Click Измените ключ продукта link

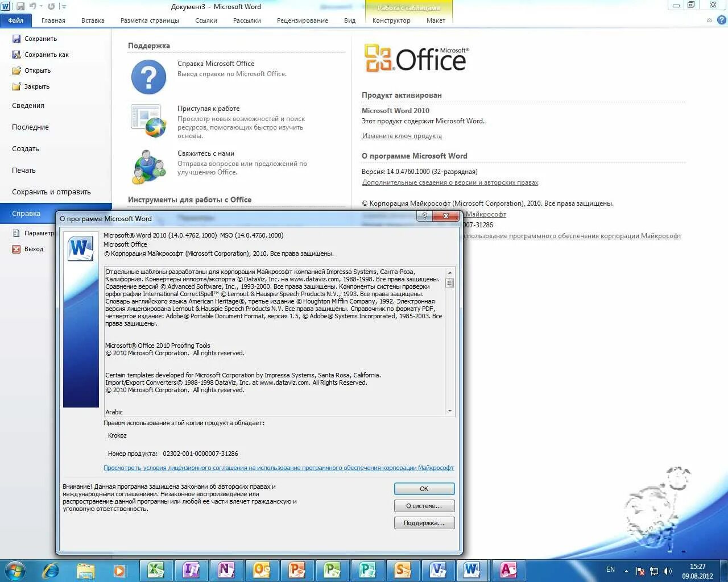tap(402, 136)
